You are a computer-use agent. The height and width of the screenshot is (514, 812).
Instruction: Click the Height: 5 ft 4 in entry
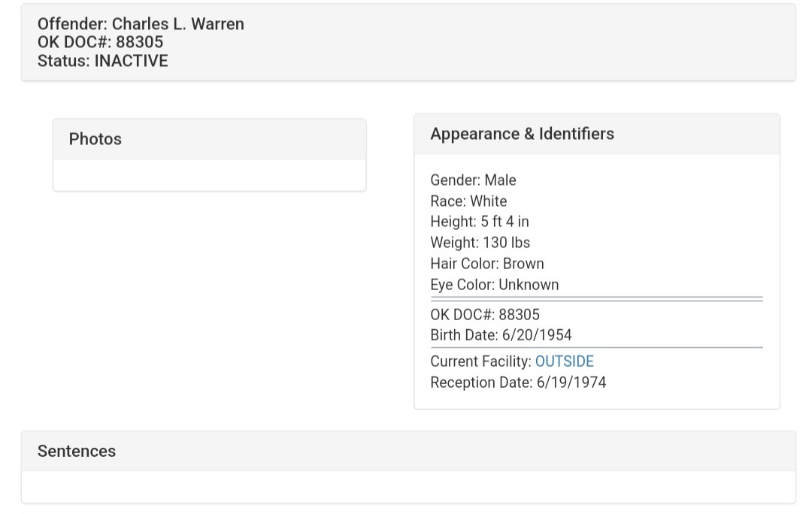pyautogui.click(x=480, y=222)
